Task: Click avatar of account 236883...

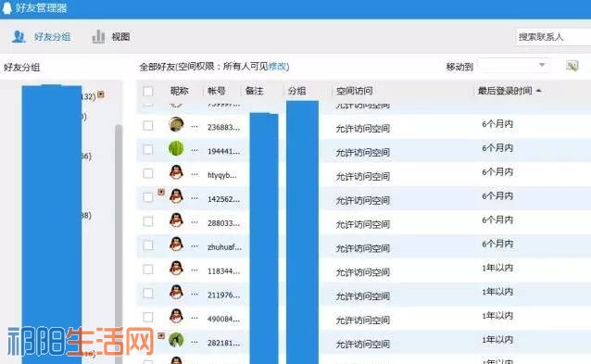Action: 176,124
